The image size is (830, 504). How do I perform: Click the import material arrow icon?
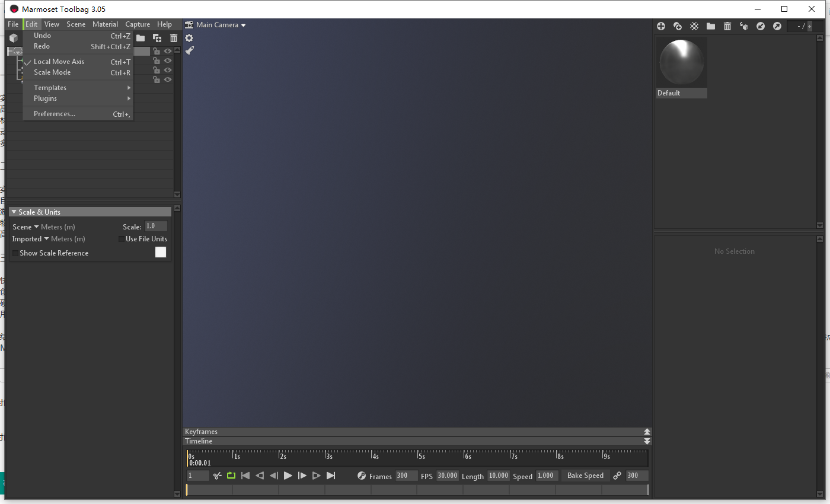761,26
